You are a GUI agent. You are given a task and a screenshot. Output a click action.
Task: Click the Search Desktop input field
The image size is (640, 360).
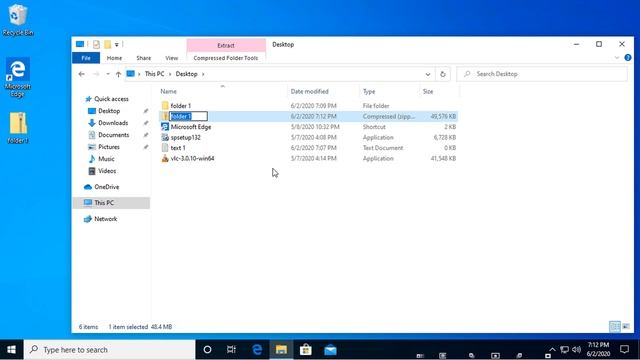click(542, 74)
